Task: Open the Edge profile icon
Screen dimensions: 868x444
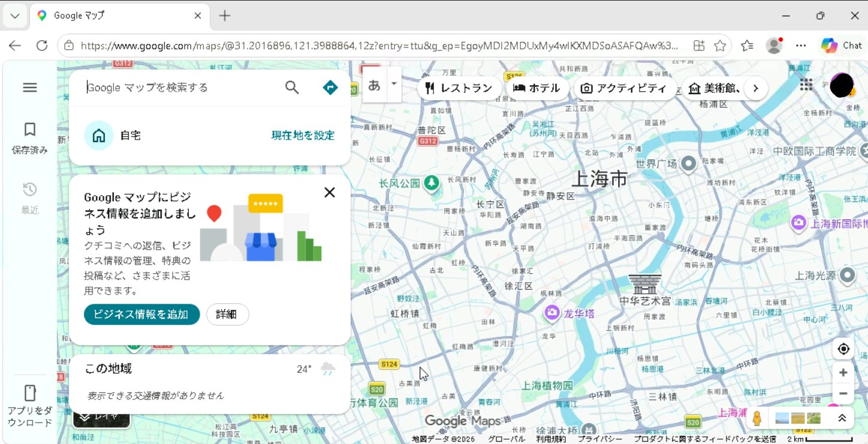Action: [x=774, y=46]
